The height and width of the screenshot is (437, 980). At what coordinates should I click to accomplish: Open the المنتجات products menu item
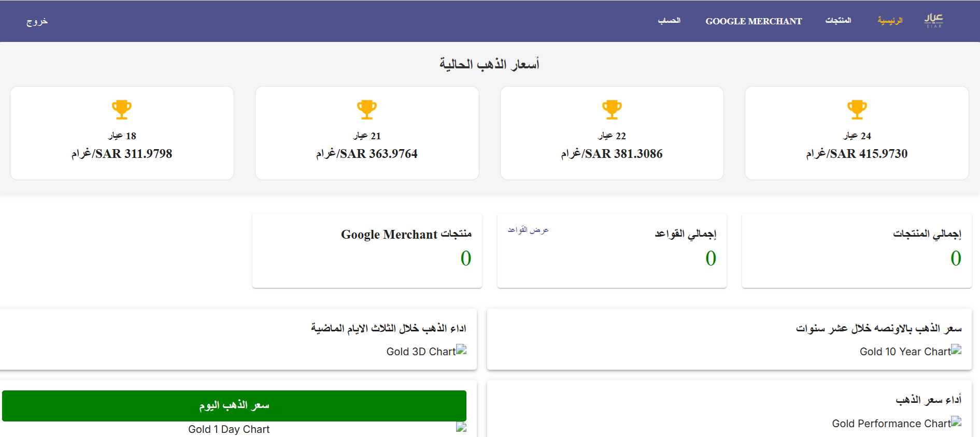[x=838, y=21]
